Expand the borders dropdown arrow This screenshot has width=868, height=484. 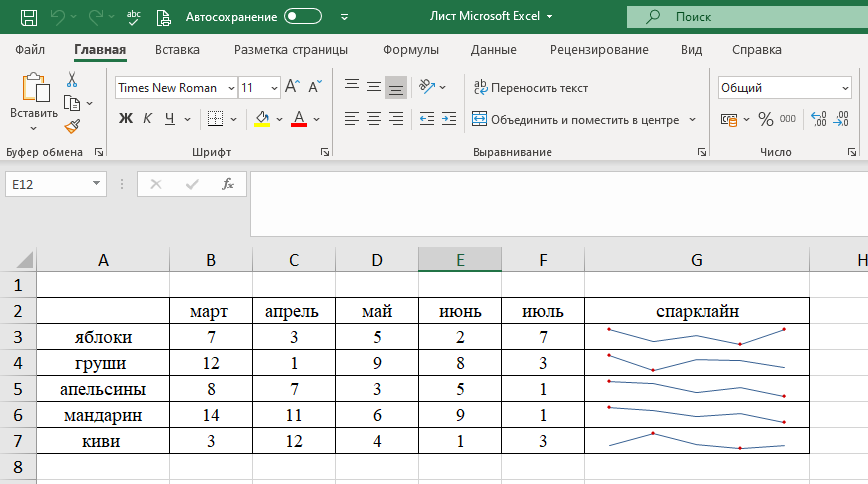point(234,119)
